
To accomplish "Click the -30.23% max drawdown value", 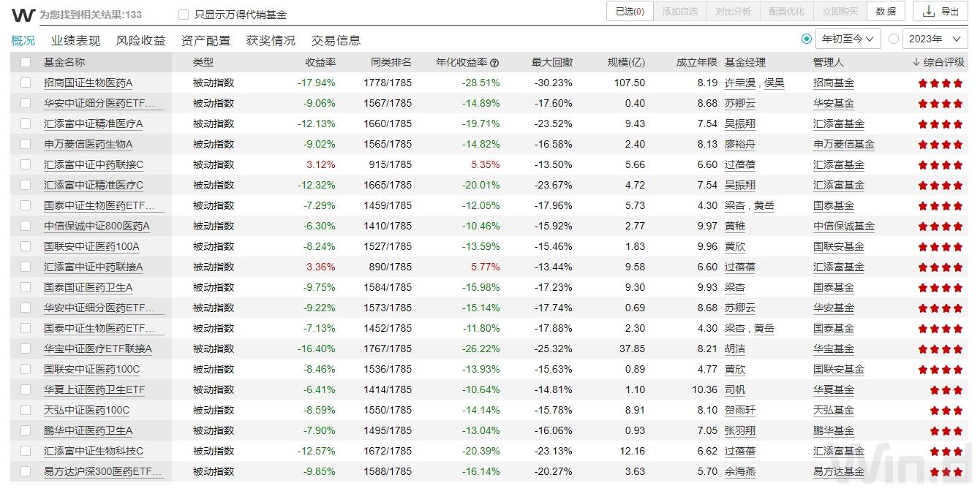I will pyautogui.click(x=553, y=83).
